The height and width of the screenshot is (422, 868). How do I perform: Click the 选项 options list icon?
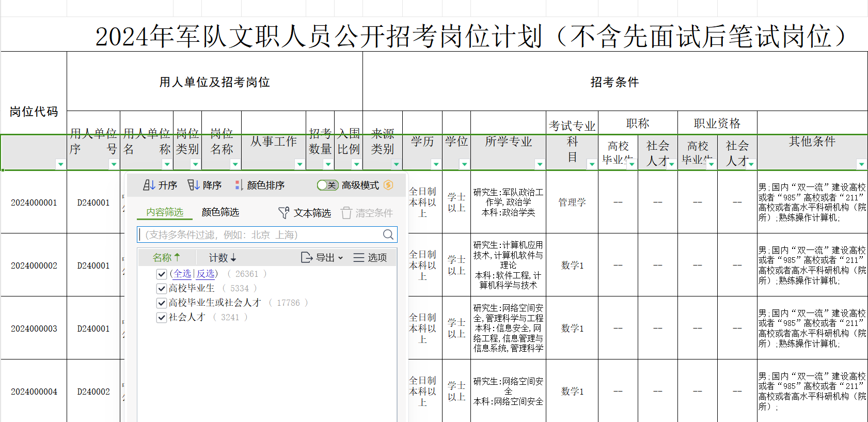pyautogui.click(x=359, y=257)
